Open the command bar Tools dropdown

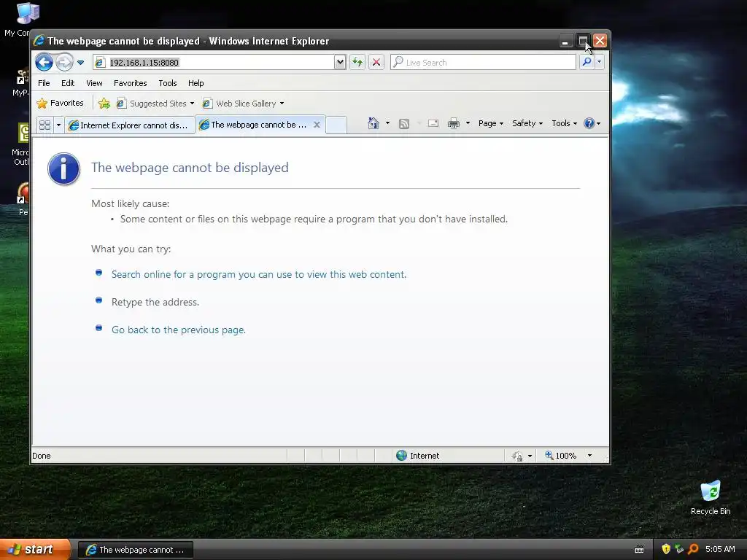564,123
